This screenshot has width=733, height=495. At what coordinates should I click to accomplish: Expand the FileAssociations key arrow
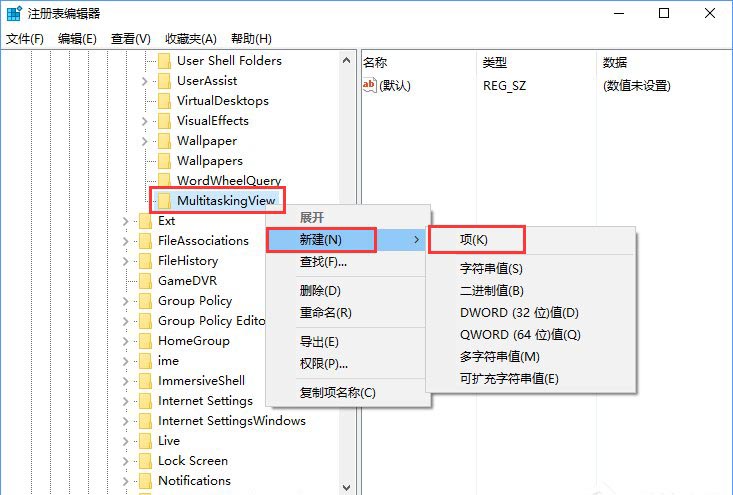click(x=125, y=241)
